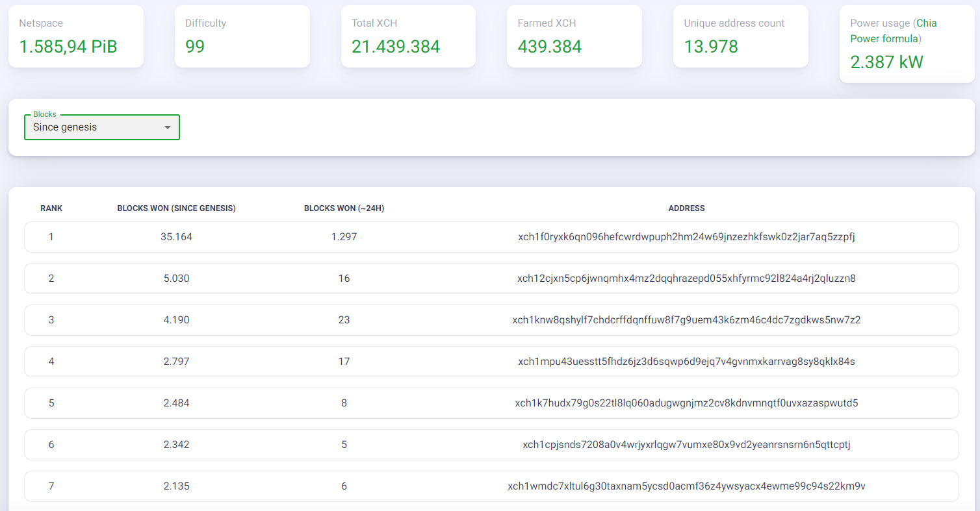Click the Unique address count card
This screenshot has height=511, width=980.
pyautogui.click(x=741, y=36)
